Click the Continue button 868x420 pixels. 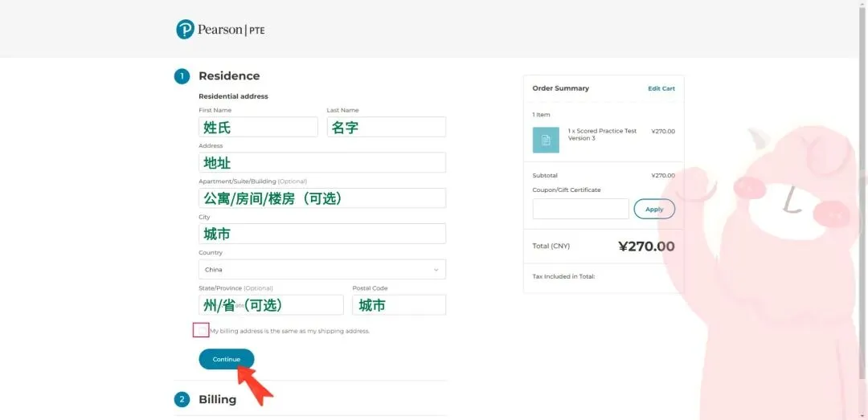[227, 359]
